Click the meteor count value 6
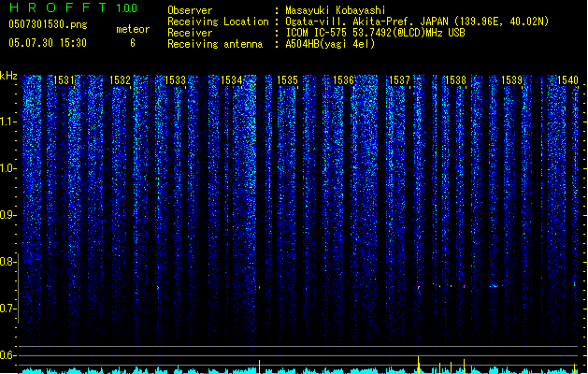The height and width of the screenshot is (374, 588). tap(133, 43)
